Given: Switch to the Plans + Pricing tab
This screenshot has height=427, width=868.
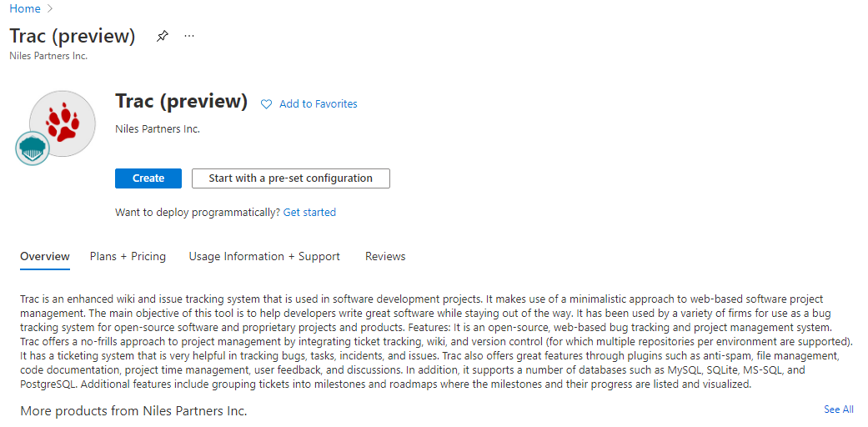Looking at the screenshot, I should tap(128, 257).
